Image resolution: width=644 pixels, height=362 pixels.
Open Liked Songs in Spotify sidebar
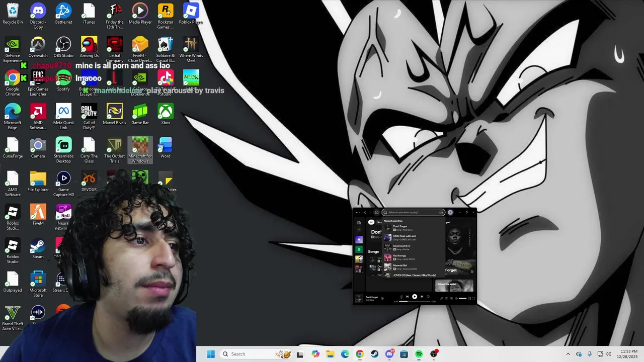point(359,239)
